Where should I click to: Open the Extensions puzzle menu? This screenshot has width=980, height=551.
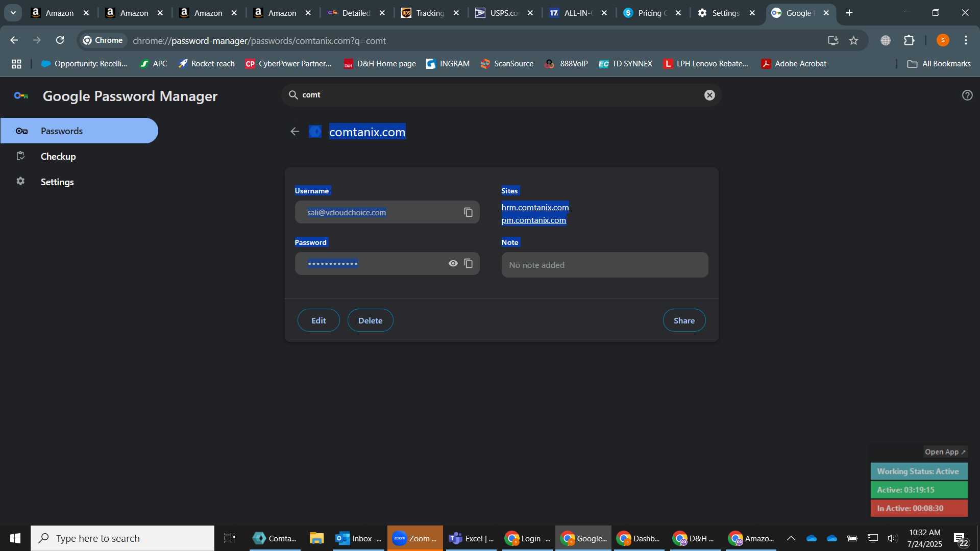909,40
